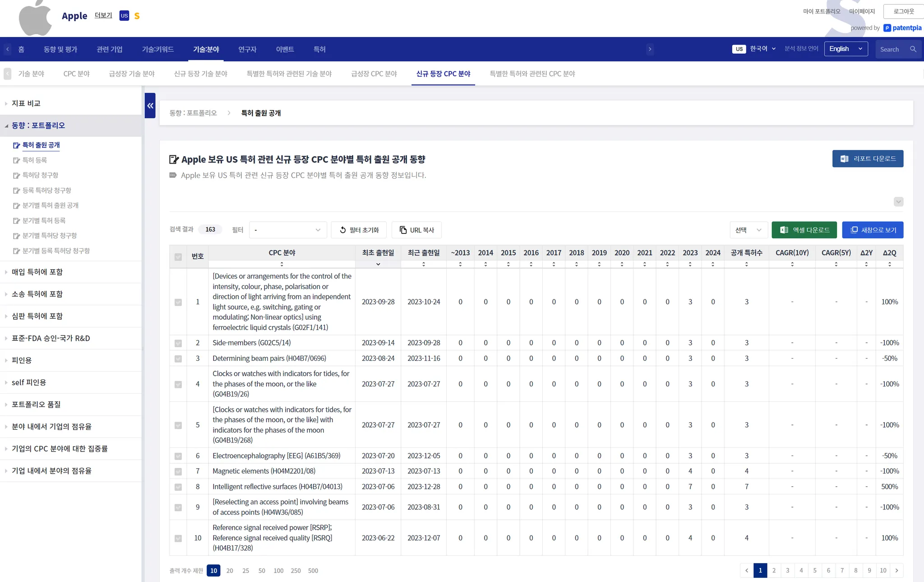
Task: Click the 엑셀 다운로드 excel button
Action: click(804, 230)
